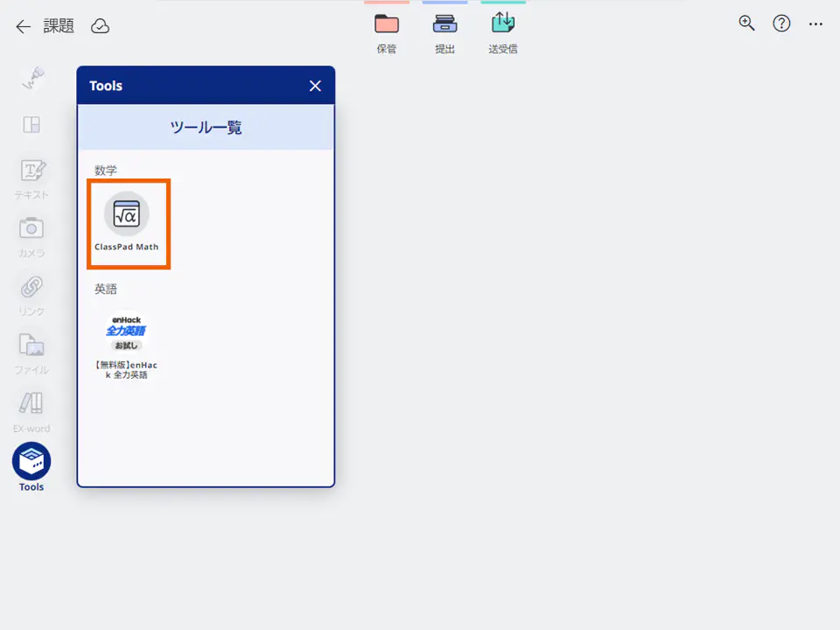Click the layout template sidebar icon
840x630 pixels.
31,125
